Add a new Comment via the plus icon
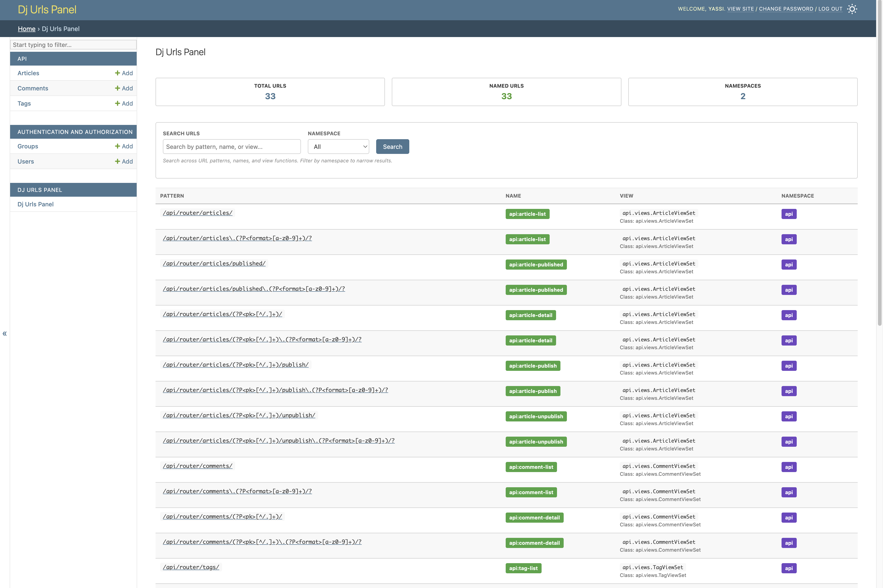Screen dimensions: 883x588 point(123,88)
